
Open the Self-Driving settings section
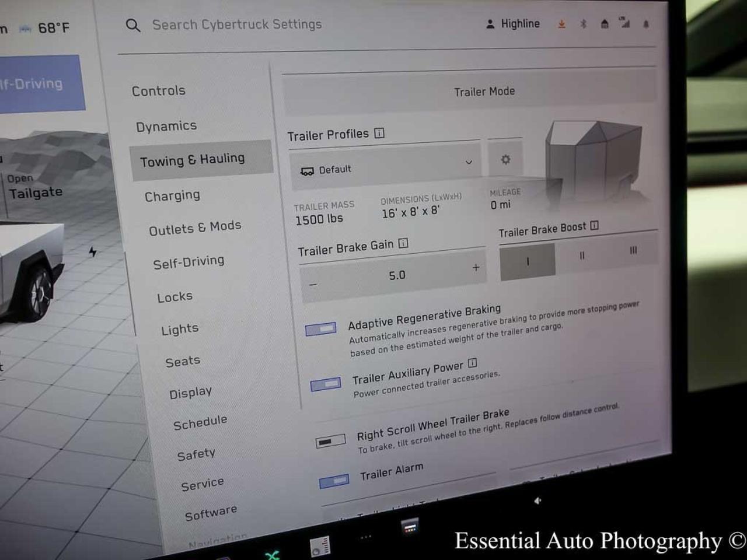(x=189, y=262)
